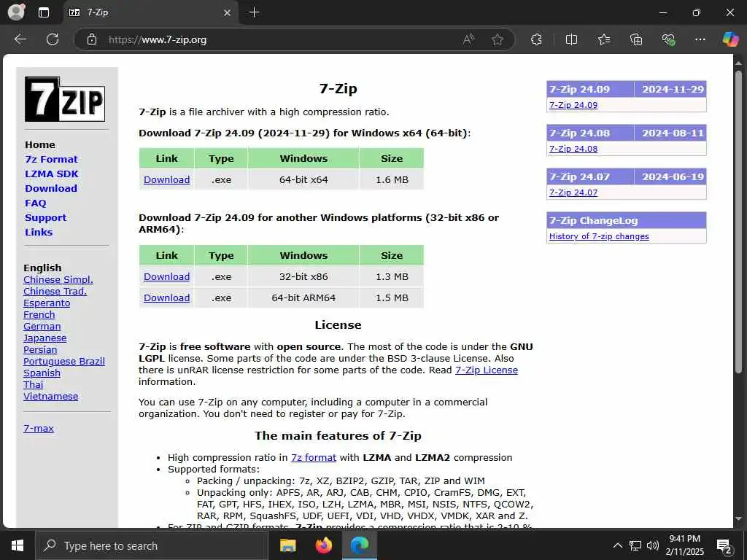Open the 7-Zip 24.09 release link
The width and height of the screenshot is (747, 560).
[x=573, y=105]
